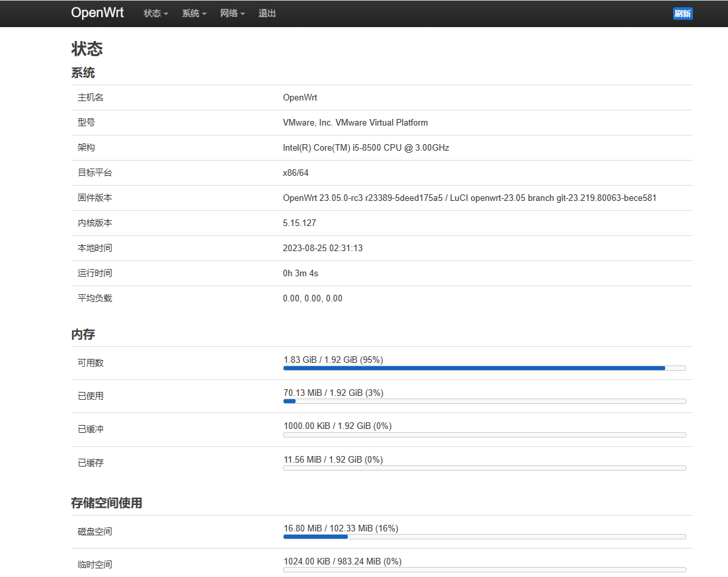Click the 固件版本 row label
728x577 pixels.
pos(95,198)
